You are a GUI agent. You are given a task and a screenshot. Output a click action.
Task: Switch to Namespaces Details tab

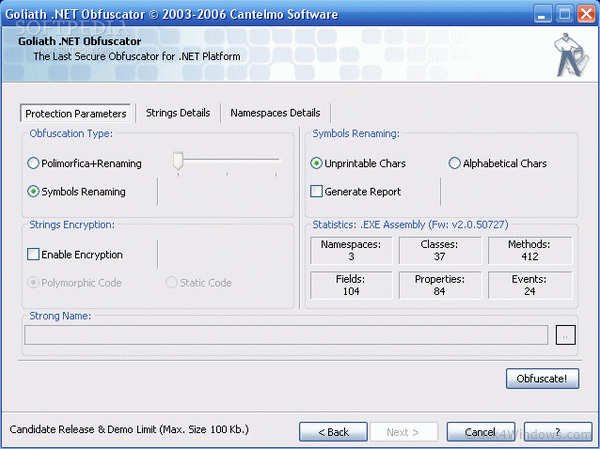275,113
